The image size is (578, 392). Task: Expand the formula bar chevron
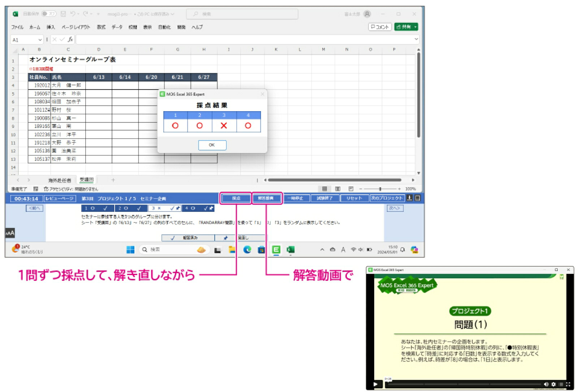coord(416,39)
